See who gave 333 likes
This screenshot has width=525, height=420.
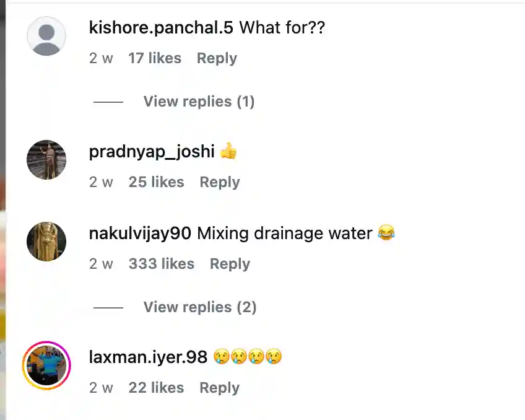(162, 264)
